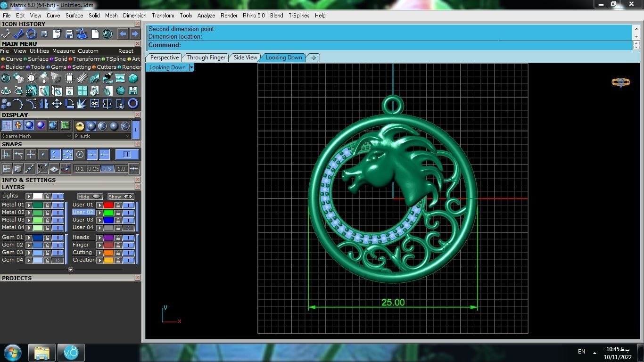Viewport: 644px width, 362px height.
Task: Toggle the Gem 04 layer on/off switch
Action: tap(58, 260)
